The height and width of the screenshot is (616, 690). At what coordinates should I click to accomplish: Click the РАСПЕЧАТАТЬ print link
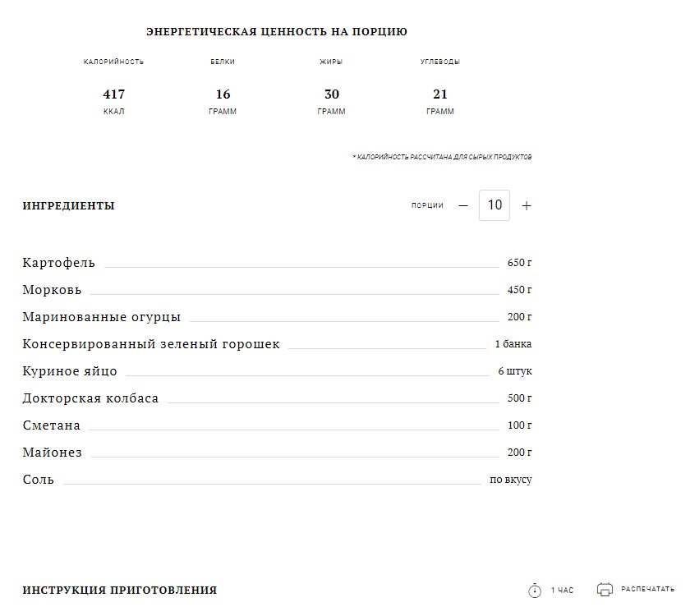pos(647,589)
